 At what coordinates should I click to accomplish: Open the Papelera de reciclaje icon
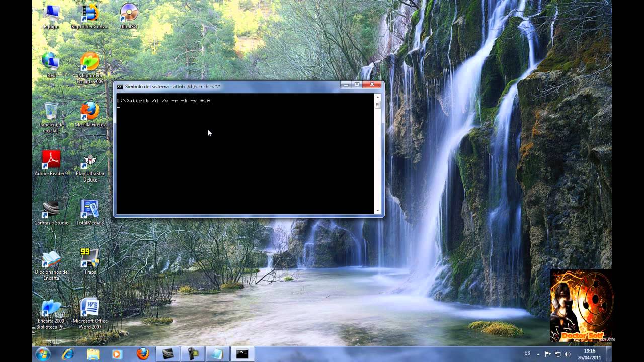coord(51,117)
